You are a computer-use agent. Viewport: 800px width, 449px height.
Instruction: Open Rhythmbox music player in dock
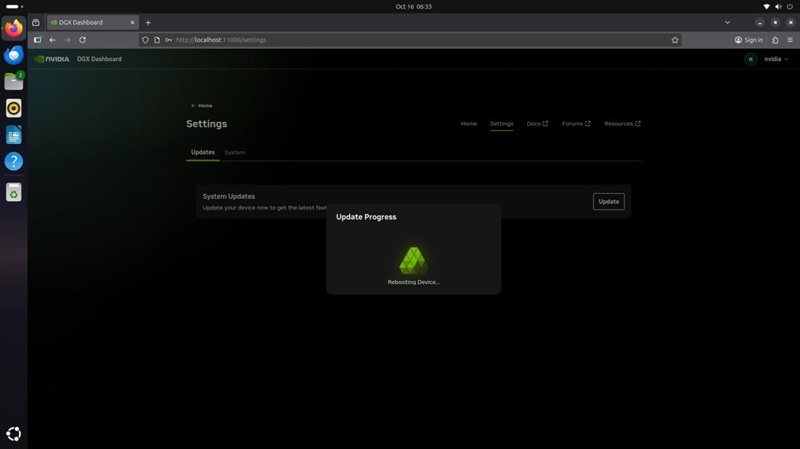click(x=14, y=108)
